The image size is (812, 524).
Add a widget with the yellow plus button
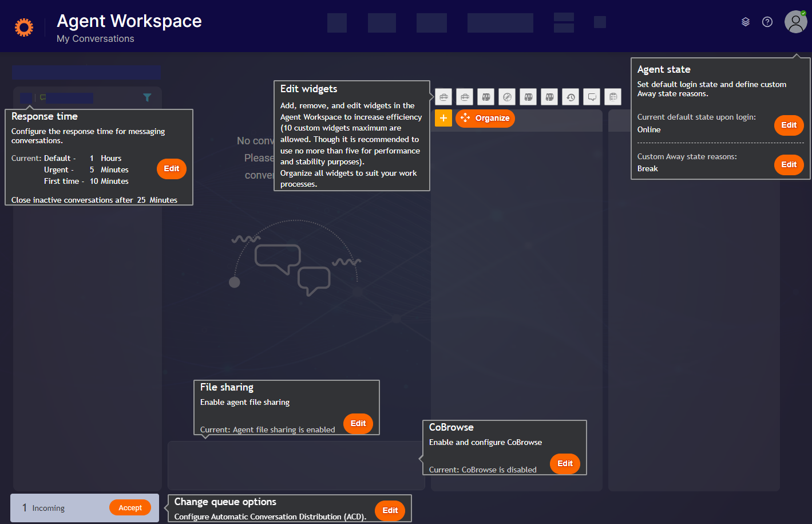(443, 118)
